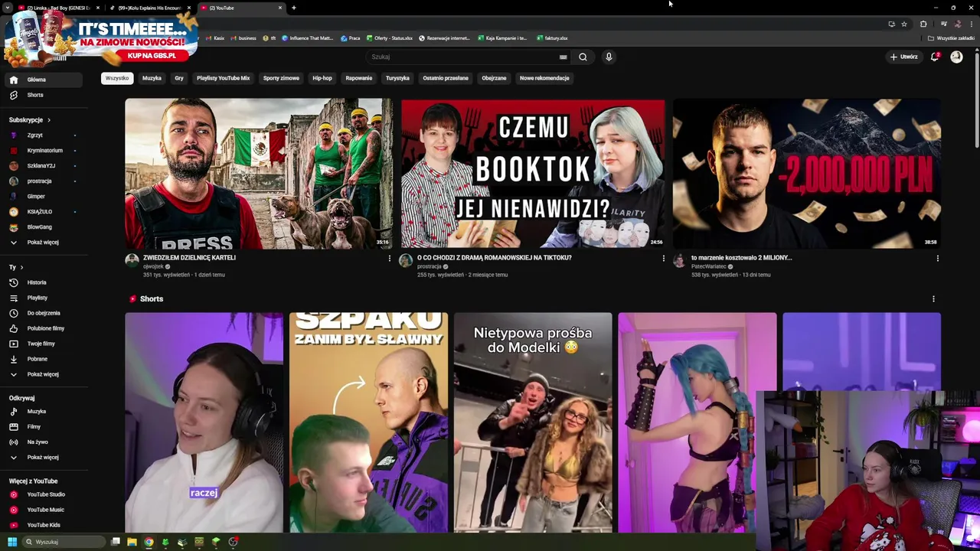
Task: Open account avatar menu
Action: click(956, 57)
